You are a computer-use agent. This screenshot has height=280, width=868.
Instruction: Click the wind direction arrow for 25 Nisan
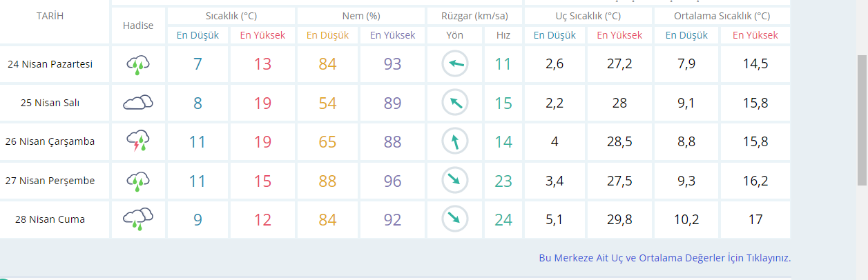pyautogui.click(x=455, y=103)
